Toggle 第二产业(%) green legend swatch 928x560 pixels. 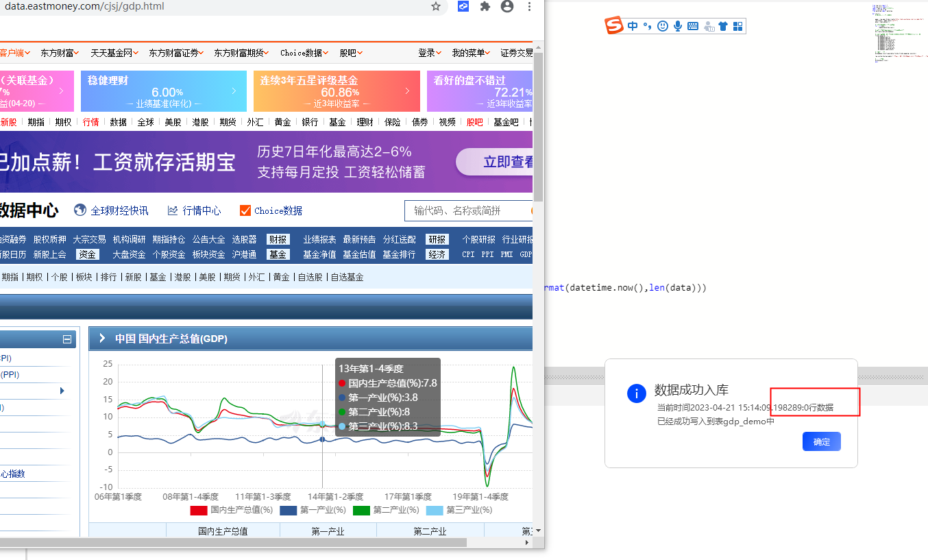coord(362,510)
